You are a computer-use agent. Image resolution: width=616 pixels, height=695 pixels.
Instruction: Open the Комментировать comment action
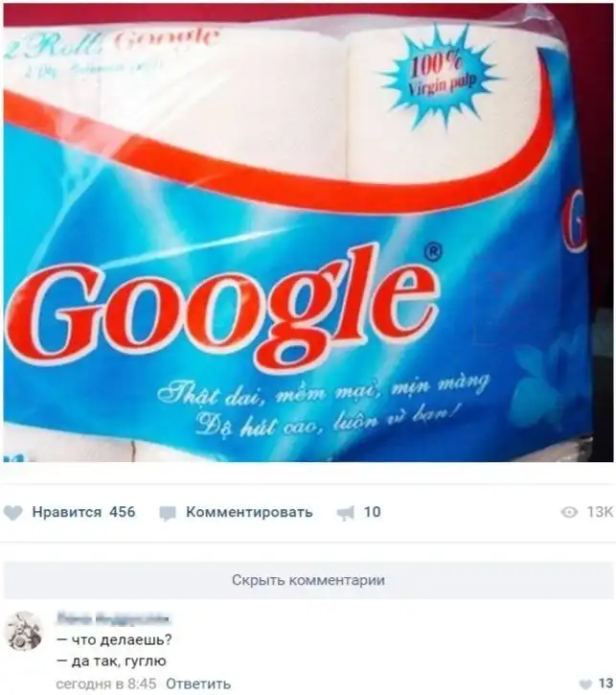click(x=249, y=512)
